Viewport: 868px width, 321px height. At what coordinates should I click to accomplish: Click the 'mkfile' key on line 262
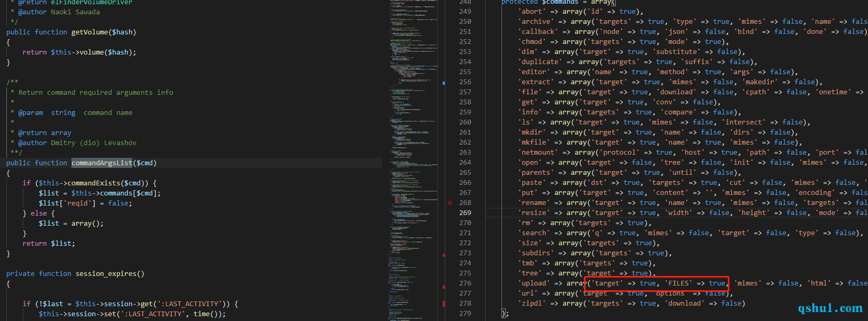534,142
